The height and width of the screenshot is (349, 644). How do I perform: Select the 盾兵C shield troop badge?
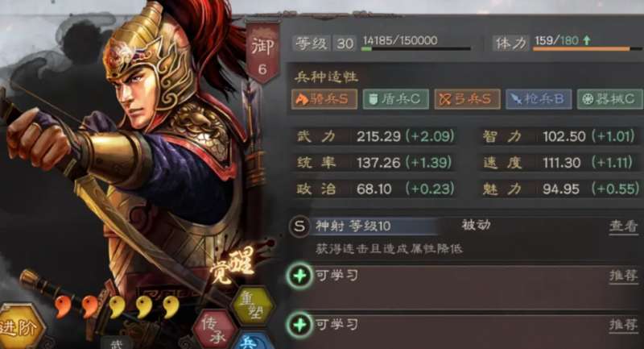coord(395,99)
